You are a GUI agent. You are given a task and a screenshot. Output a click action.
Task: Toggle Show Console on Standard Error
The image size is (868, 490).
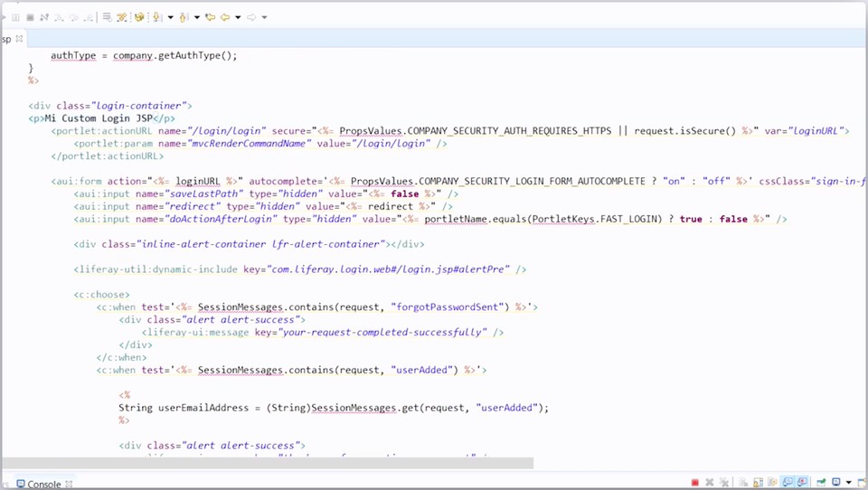click(x=802, y=483)
